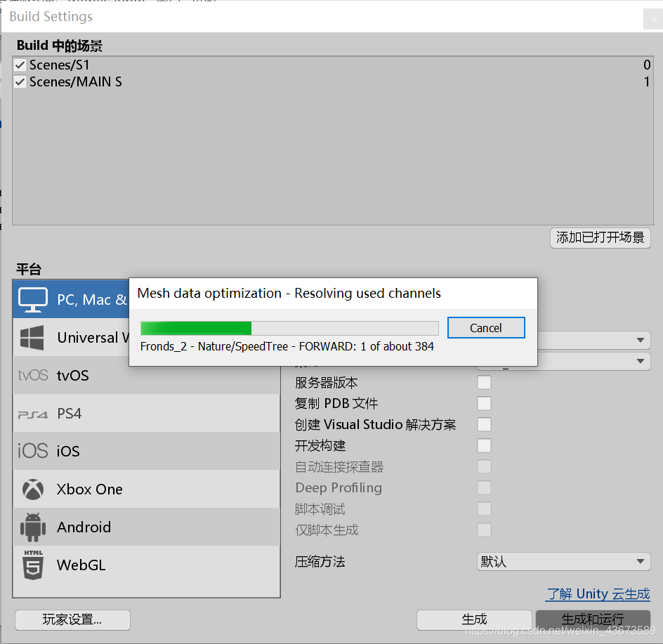
Task: Uncheck the Scenes/MAIN S scene checkbox
Action: [x=20, y=81]
